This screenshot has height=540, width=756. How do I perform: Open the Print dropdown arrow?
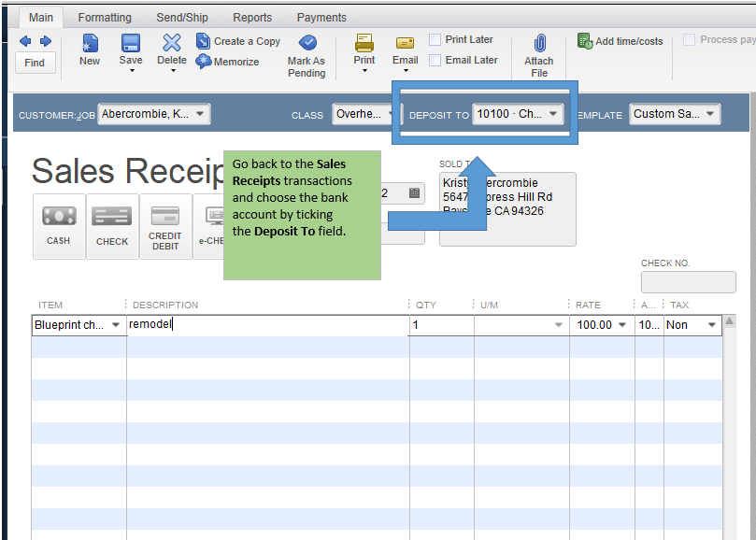click(364, 71)
